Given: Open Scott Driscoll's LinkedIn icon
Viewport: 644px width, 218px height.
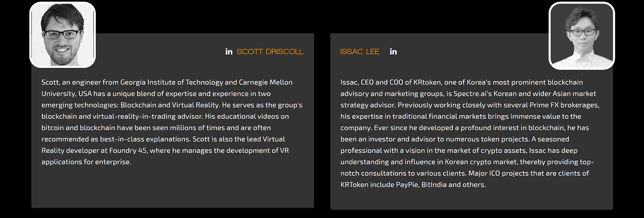Looking at the screenshot, I should click(229, 51).
